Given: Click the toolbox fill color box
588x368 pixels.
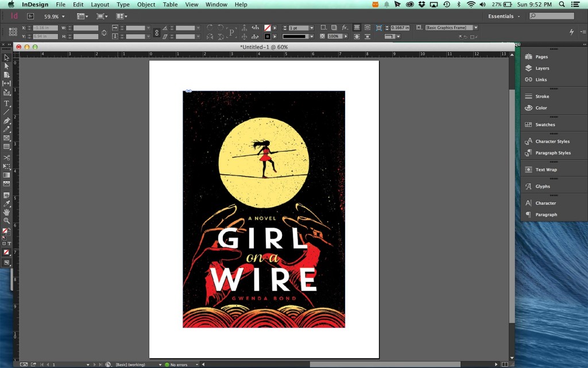Looking at the screenshot, I should click(5, 231).
